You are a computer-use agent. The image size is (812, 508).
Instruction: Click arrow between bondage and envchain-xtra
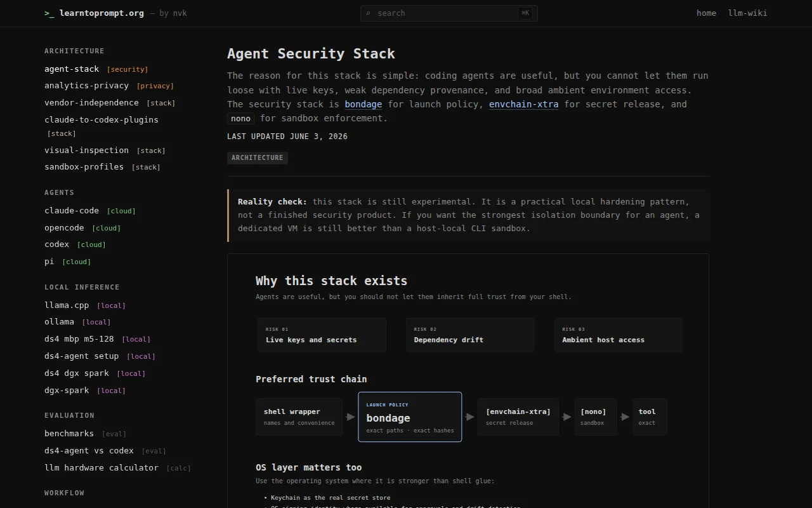point(469,417)
